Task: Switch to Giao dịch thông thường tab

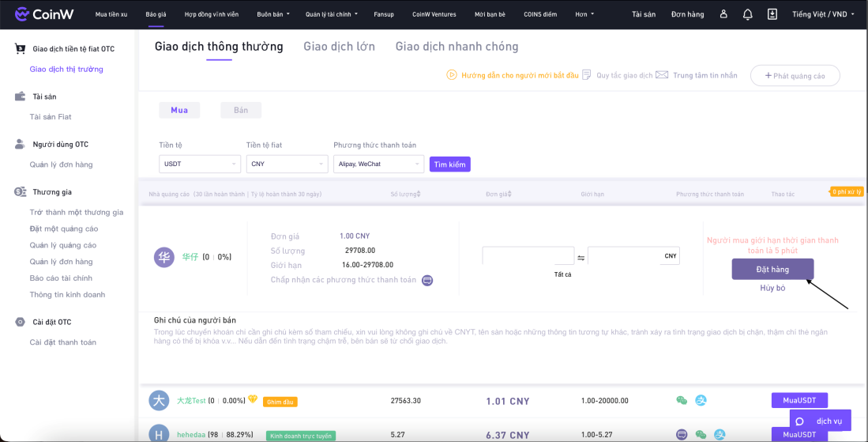Action: point(219,47)
